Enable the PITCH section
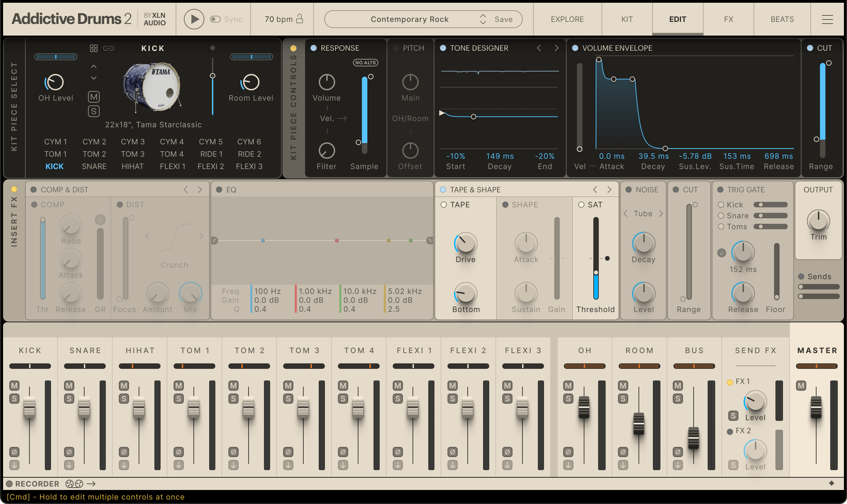Image resolution: width=847 pixels, height=504 pixels. coord(395,48)
